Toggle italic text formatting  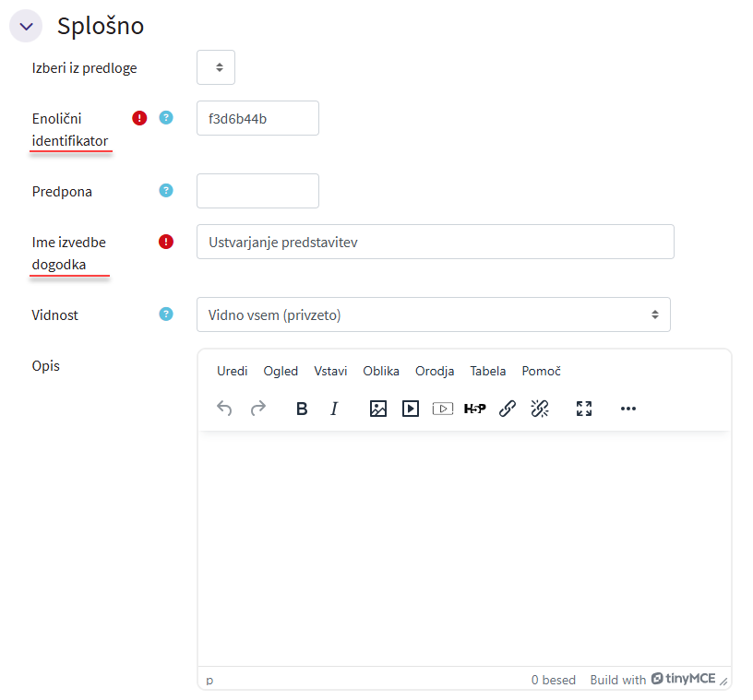[x=334, y=409]
